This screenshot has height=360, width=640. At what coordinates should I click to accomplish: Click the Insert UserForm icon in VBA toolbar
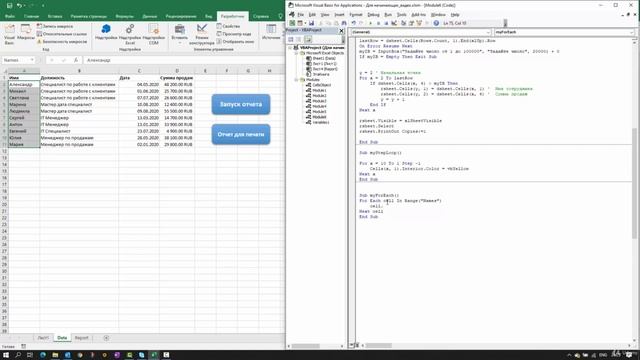click(x=300, y=23)
